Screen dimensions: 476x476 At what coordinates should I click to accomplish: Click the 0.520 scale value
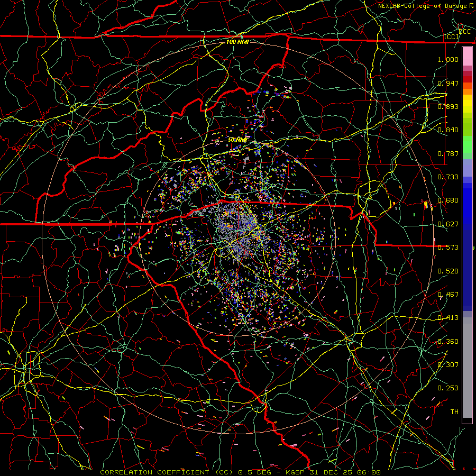[448, 271]
